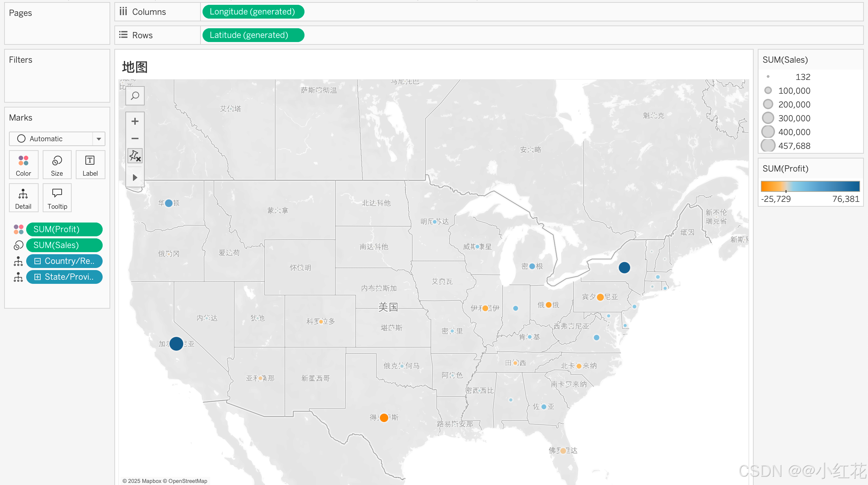Click the map search magnifier icon
The image size is (868, 485).
[x=135, y=96]
